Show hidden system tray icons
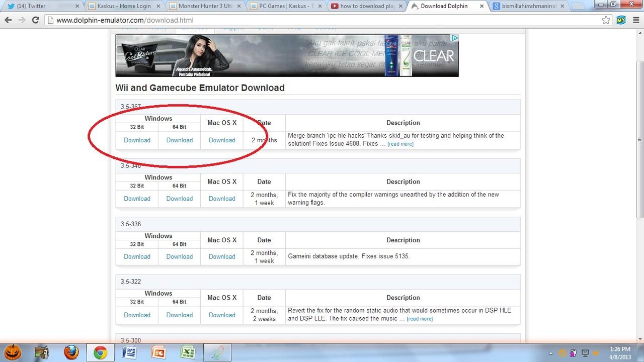This screenshot has width=644, height=362. [550, 353]
